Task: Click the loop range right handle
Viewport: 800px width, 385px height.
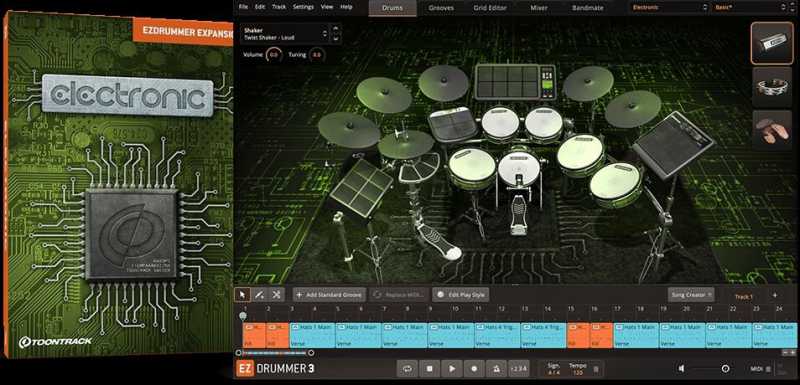Action: pyautogui.click(x=311, y=353)
